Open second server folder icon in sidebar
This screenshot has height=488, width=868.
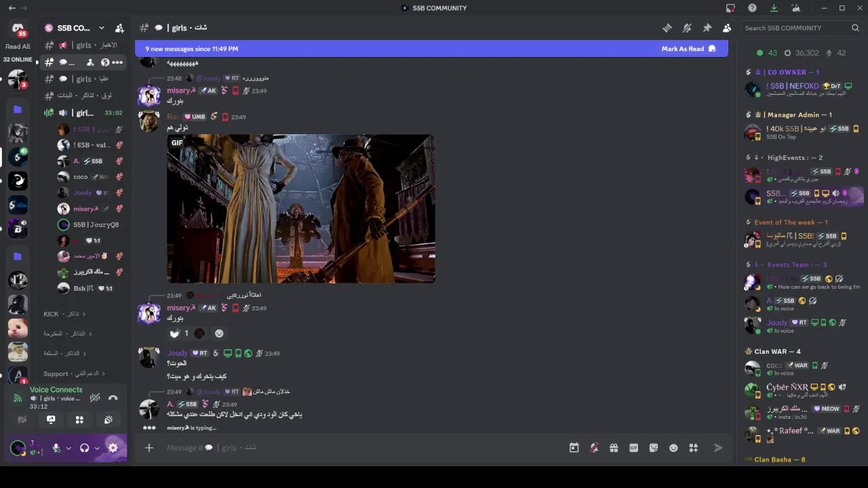pyautogui.click(x=18, y=256)
